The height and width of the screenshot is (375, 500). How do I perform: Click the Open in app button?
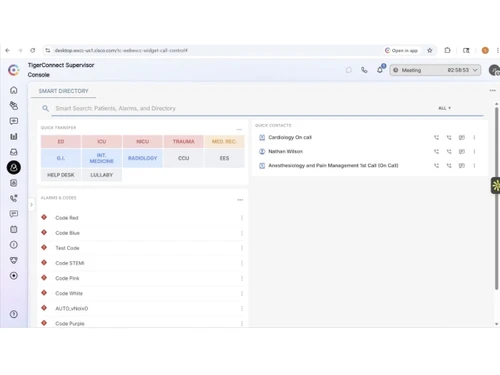(x=402, y=50)
